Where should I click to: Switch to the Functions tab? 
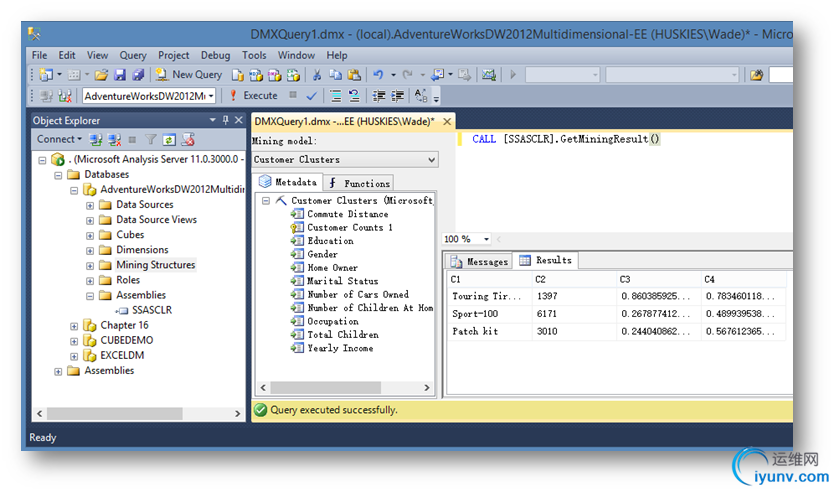[x=359, y=183]
